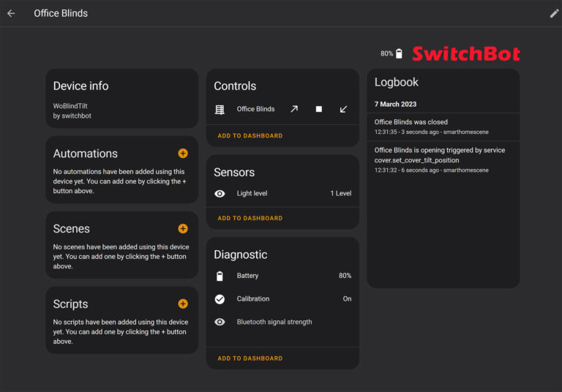
Task: Add Sensors card to dashboard
Action: coord(250,218)
